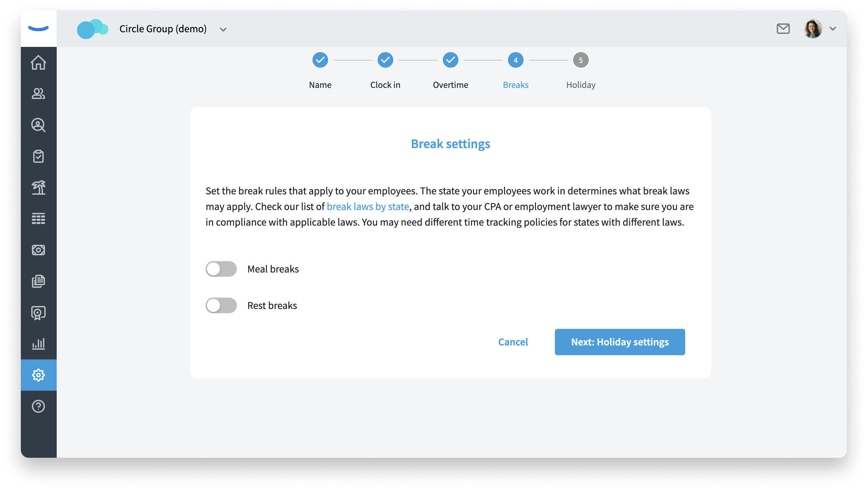
Task: Open the People sidebar icon
Action: point(38,94)
